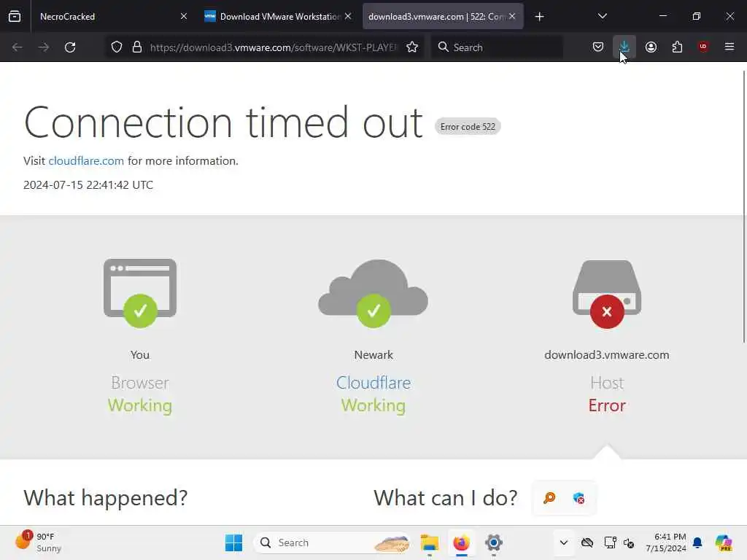Click the Firefox taskbar icon

click(461, 542)
